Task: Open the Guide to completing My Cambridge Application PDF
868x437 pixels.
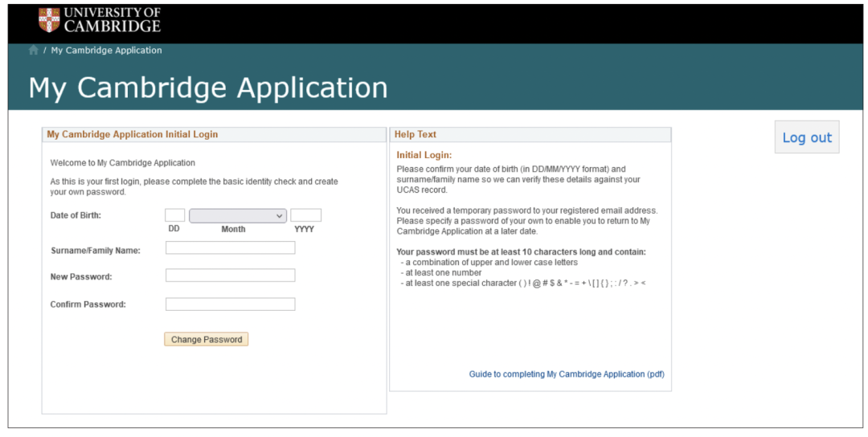Action: coord(567,374)
